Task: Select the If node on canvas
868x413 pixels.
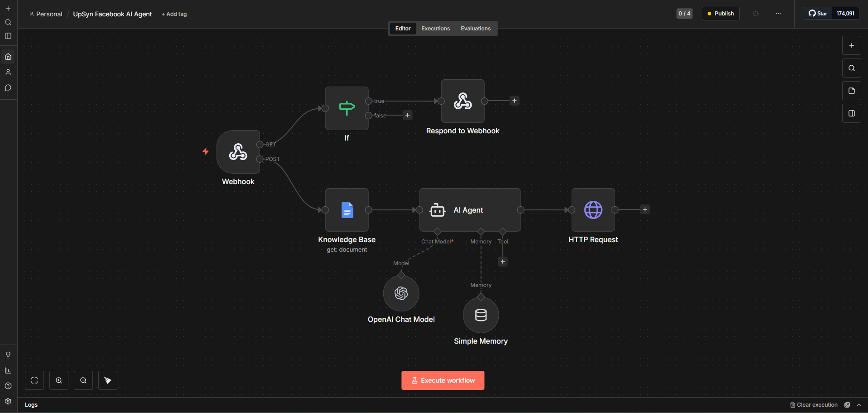Action: tap(346, 108)
